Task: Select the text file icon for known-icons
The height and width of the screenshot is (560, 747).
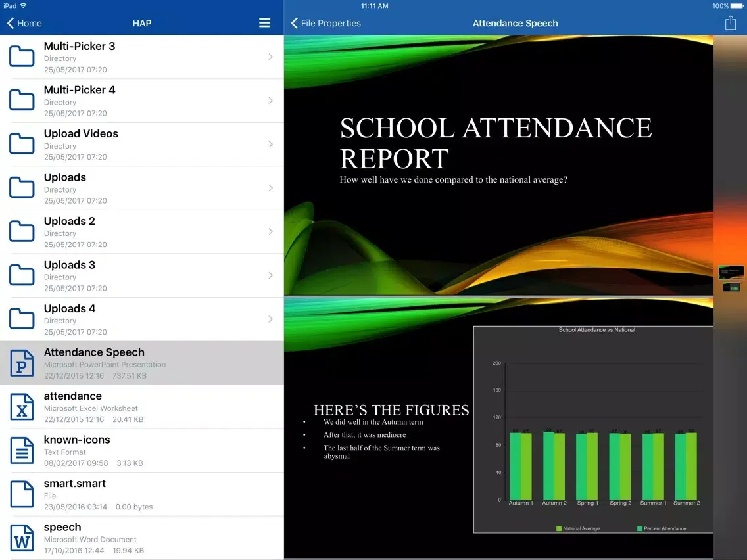Action: [22, 450]
